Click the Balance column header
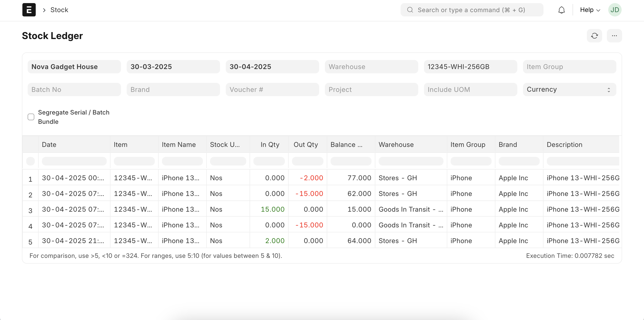644x320 pixels. point(351,145)
